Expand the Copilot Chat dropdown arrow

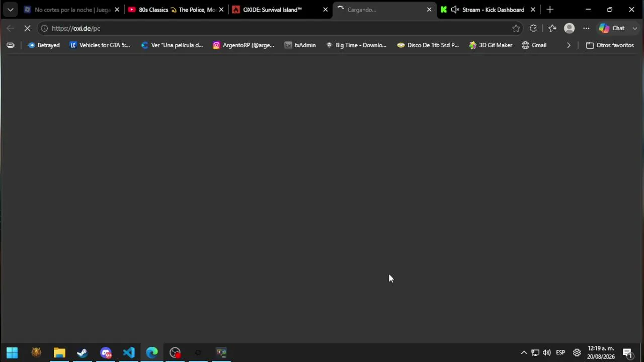[x=634, y=28]
